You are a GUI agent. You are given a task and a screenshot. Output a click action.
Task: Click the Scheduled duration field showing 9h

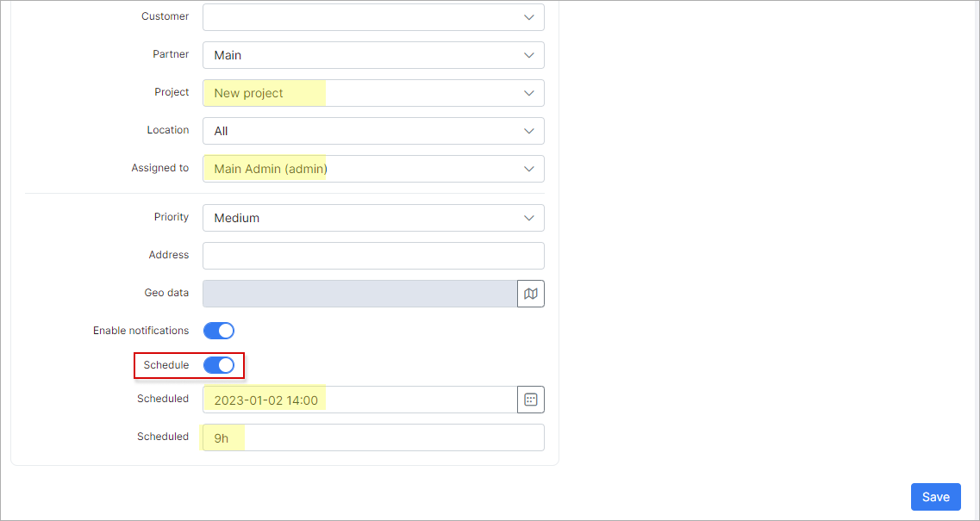[x=222, y=437]
